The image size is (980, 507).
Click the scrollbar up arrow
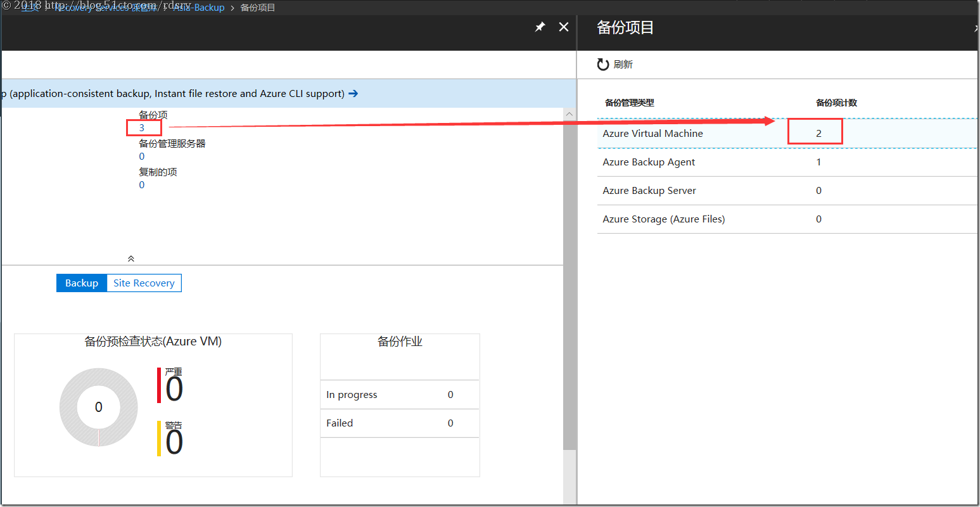click(x=570, y=114)
